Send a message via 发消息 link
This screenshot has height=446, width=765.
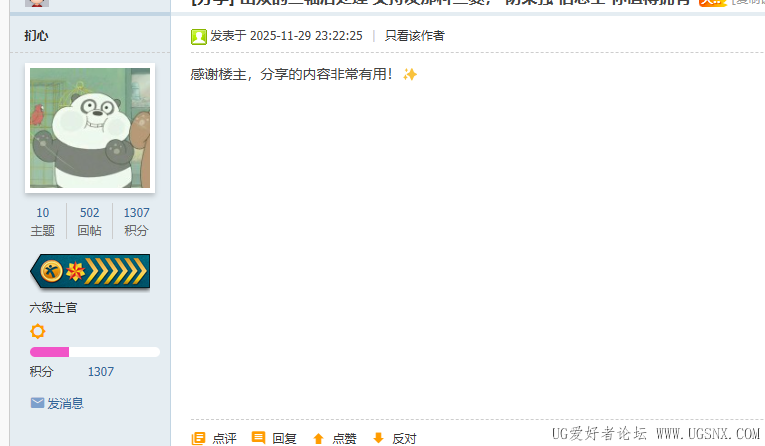click(x=65, y=404)
